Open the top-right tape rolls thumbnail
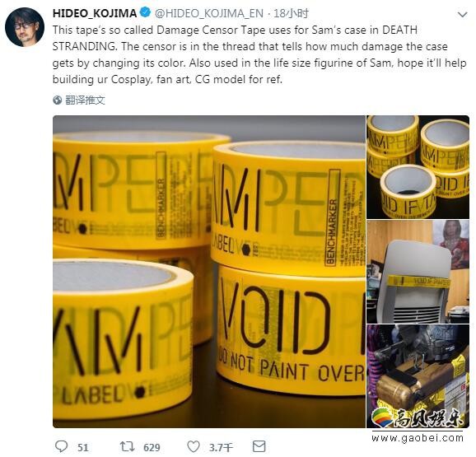Screen dimensions: 476x457 click(x=418, y=167)
